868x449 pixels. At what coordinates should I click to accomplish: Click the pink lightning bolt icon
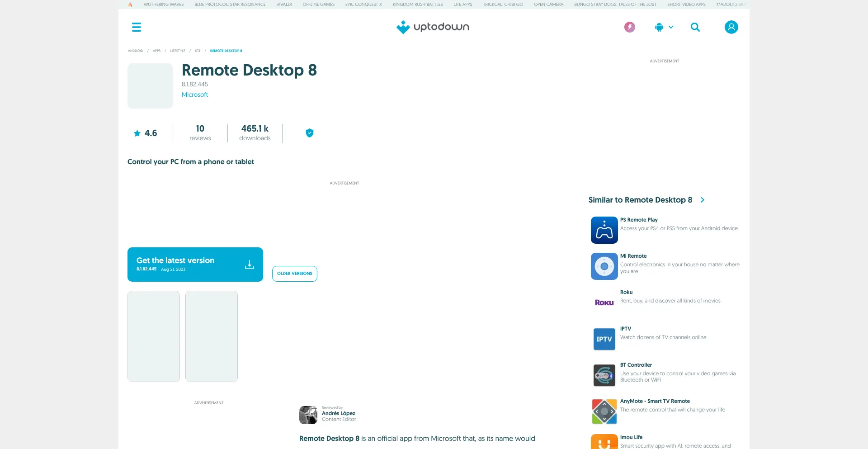point(629,27)
